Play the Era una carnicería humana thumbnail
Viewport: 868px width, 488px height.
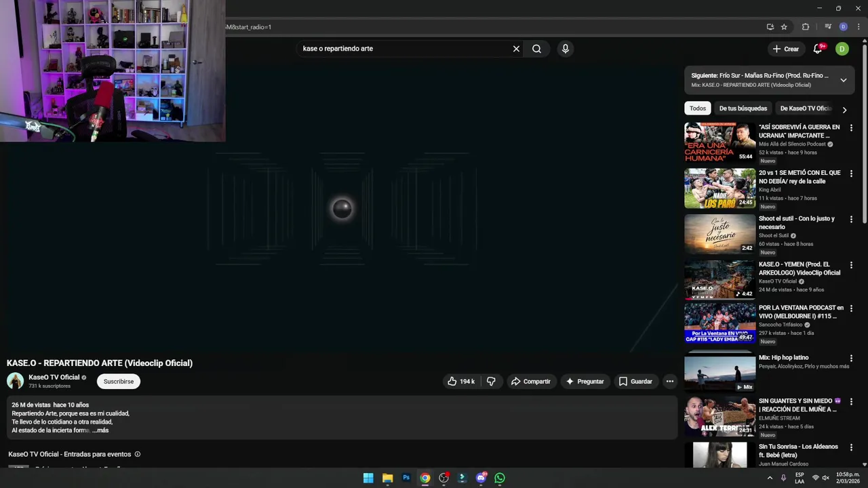click(x=719, y=142)
